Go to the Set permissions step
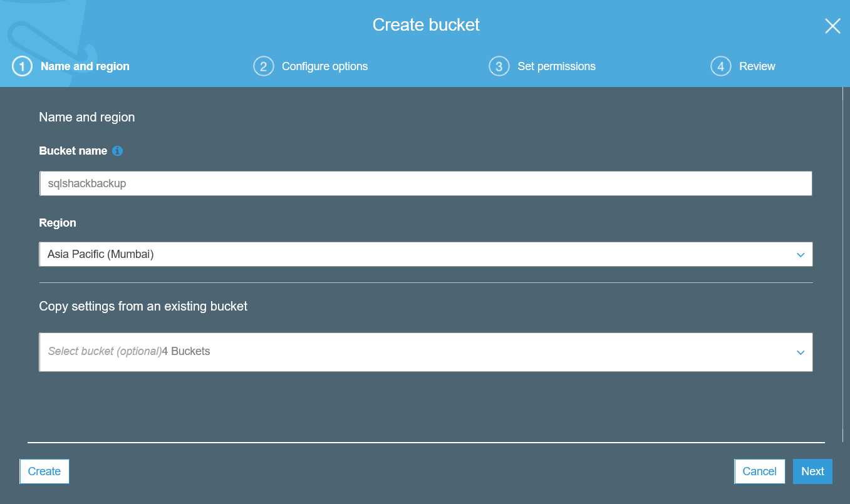Image resolution: width=850 pixels, height=504 pixels. [557, 66]
